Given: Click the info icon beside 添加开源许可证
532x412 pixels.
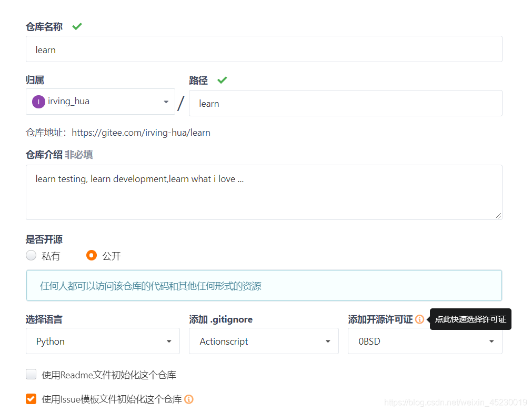Looking at the screenshot, I should 420,319.
